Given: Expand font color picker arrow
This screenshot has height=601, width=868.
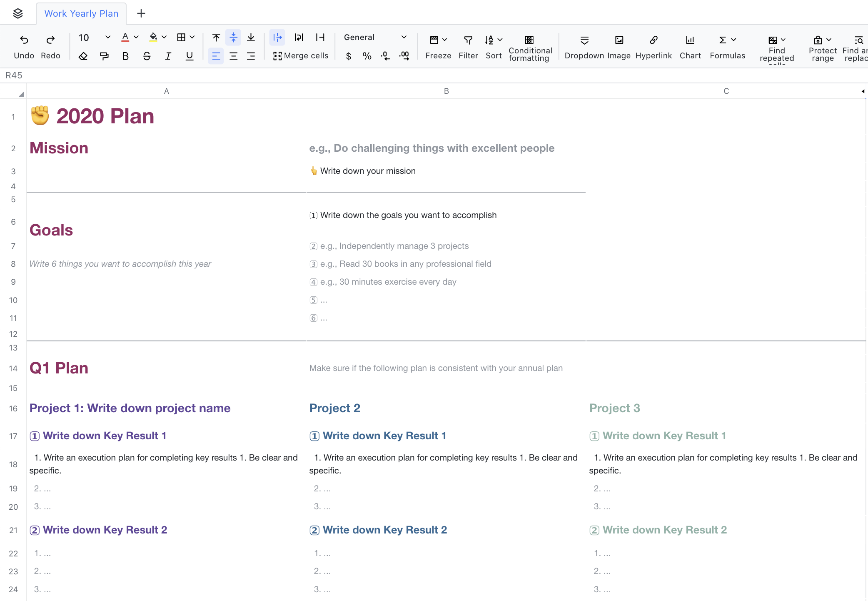Looking at the screenshot, I should tap(136, 38).
